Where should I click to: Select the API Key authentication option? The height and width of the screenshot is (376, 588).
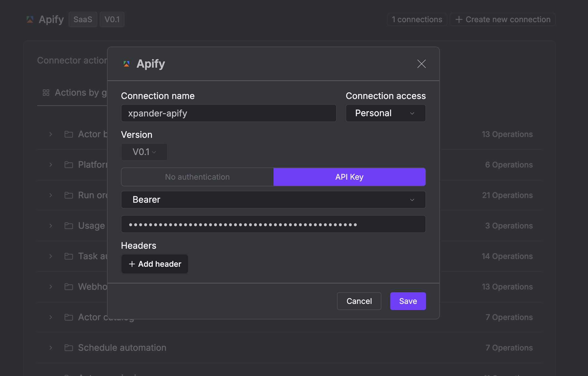[349, 177]
